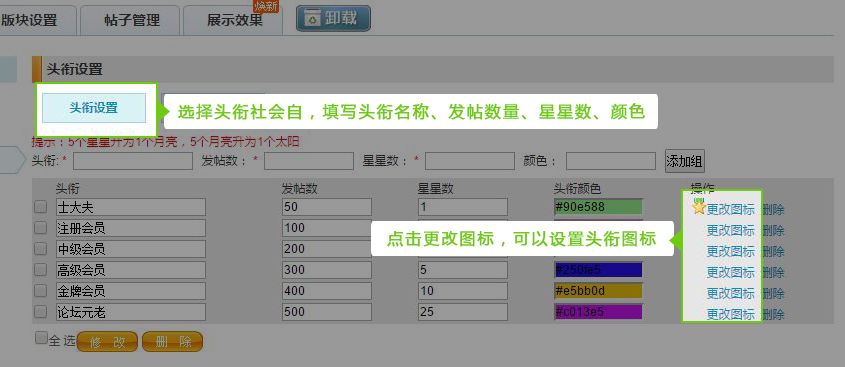The image size is (845, 367).
Task: Click 删除 link in the 论坛元老 row
Action: pyautogui.click(x=773, y=315)
